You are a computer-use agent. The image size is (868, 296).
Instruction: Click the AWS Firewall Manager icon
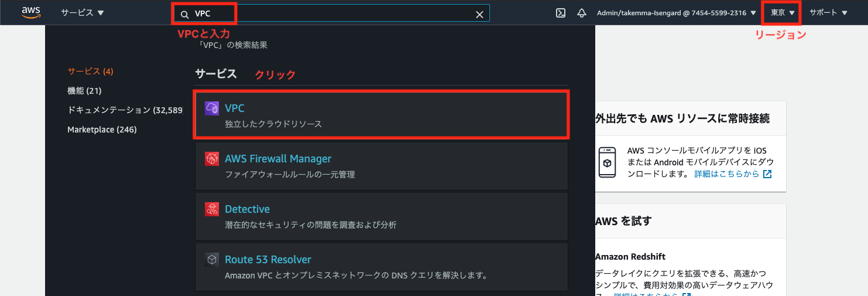[212, 159]
